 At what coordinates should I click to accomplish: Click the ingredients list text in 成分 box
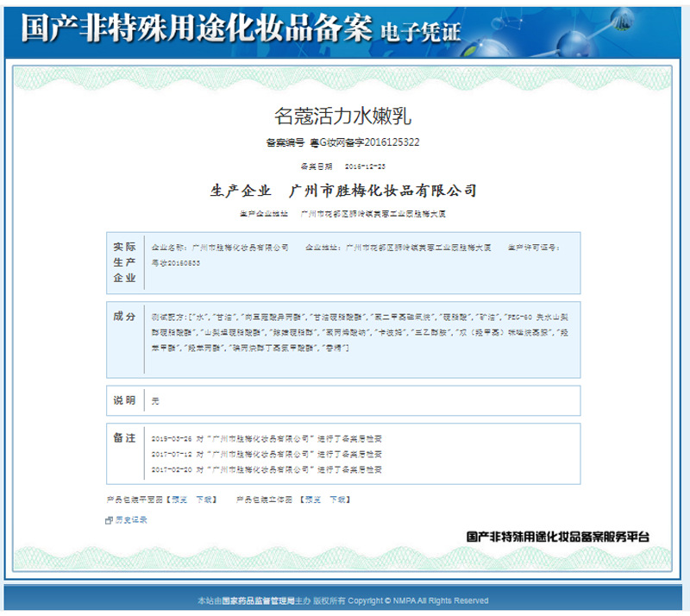(x=360, y=332)
